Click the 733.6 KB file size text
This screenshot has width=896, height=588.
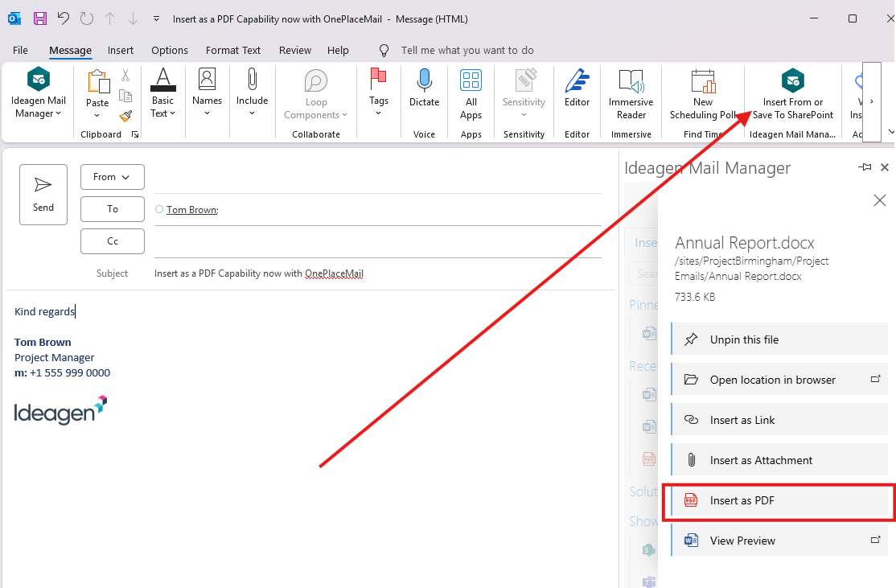coord(695,297)
